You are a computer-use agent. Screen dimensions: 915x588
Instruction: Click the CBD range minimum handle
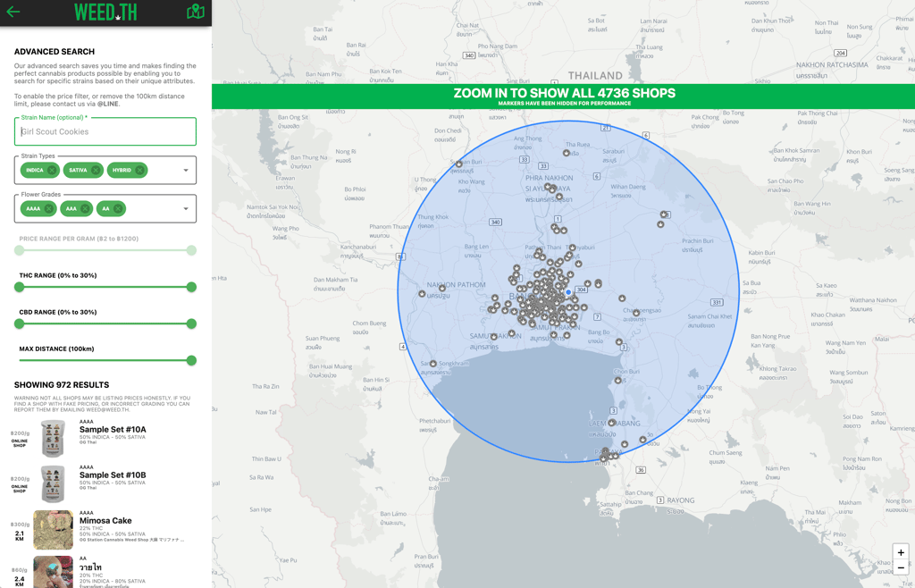pos(20,323)
